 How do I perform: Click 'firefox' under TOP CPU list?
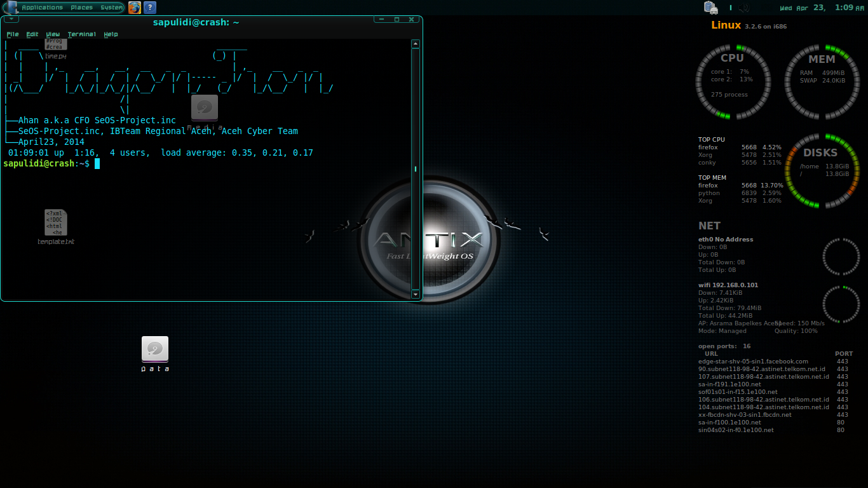click(x=708, y=147)
